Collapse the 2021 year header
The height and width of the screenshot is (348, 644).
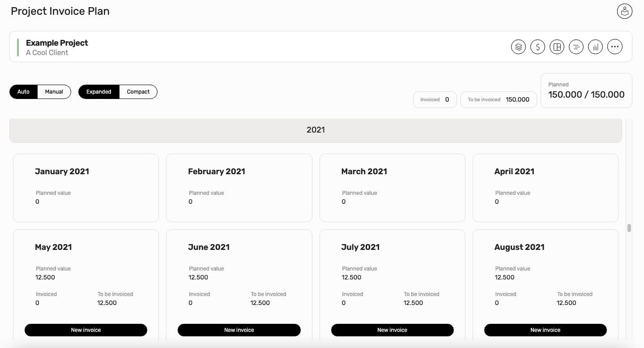316,130
